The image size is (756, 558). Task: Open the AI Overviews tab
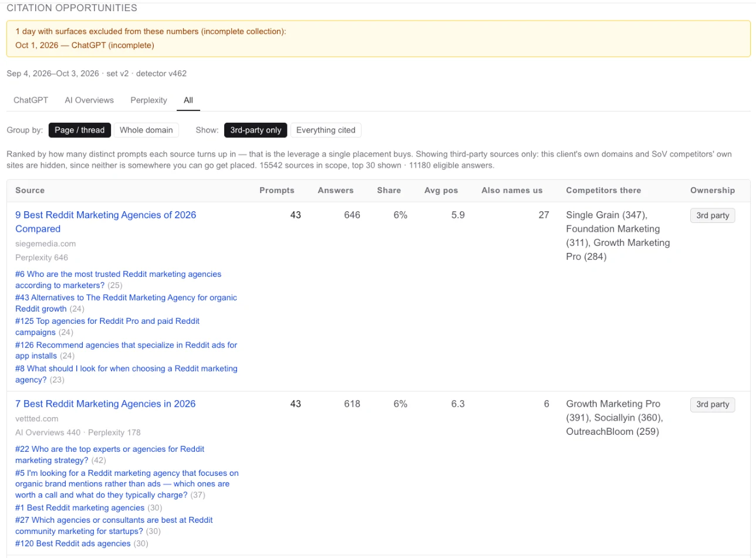89,100
